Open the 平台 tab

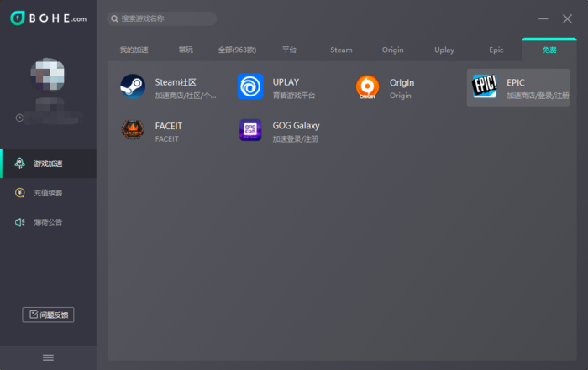click(x=289, y=50)
